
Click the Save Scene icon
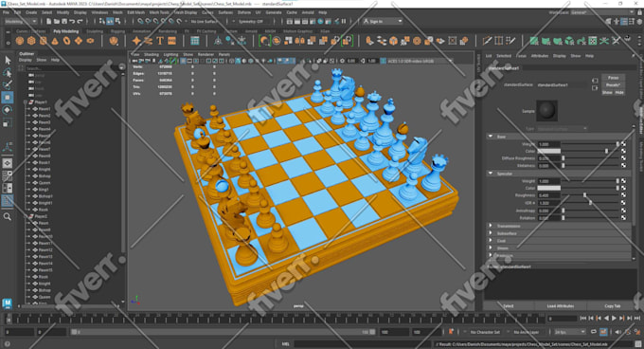click(64, 21)
